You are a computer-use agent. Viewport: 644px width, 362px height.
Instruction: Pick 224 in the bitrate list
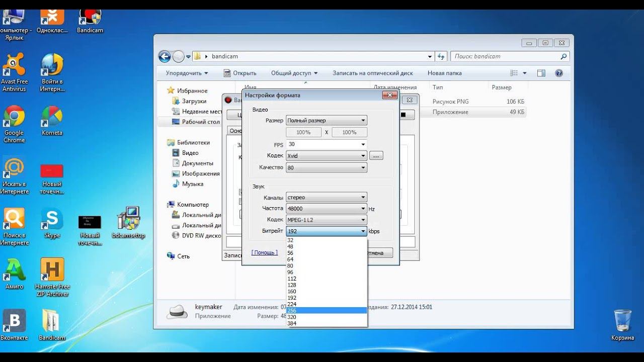(x=327, y=304)
